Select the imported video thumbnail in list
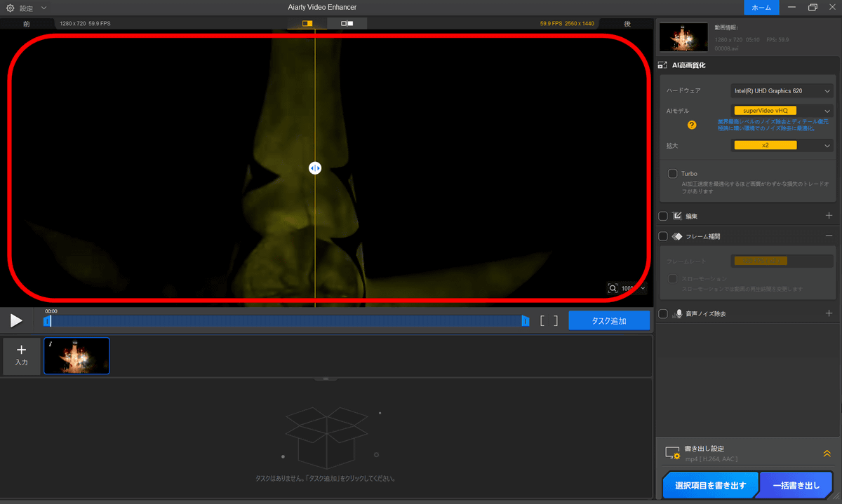Viewport: 842px width, 504px height. (76, 356)
